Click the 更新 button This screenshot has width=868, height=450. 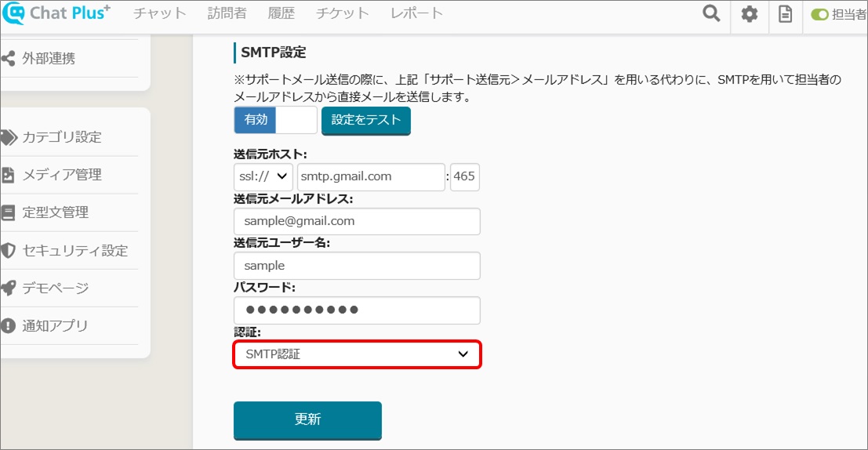coord(308,420)
